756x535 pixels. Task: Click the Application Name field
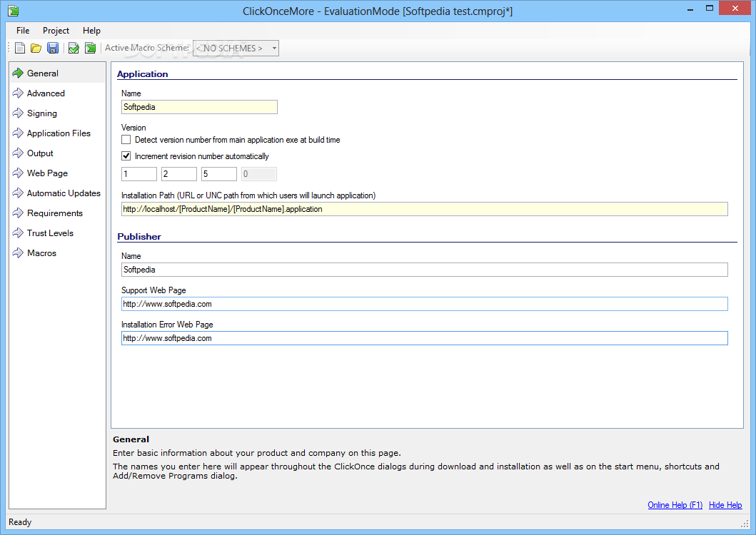pos(199,107)
